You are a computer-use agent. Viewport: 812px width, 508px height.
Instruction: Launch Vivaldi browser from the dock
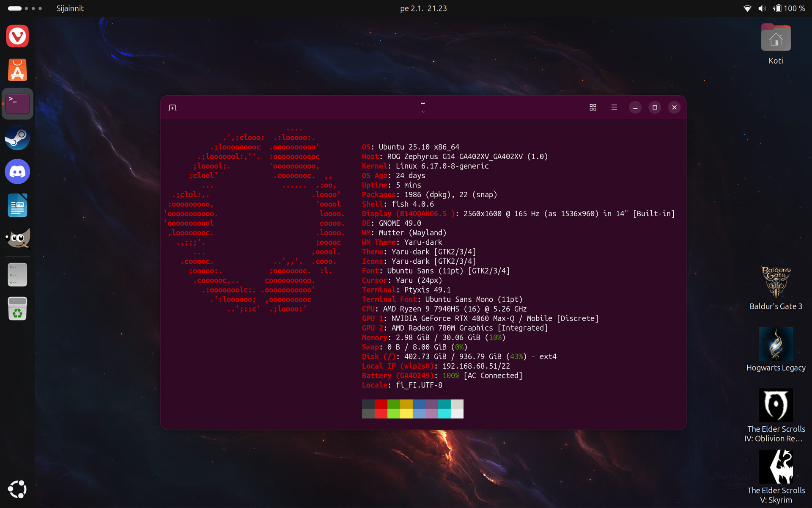click(17, 36)
